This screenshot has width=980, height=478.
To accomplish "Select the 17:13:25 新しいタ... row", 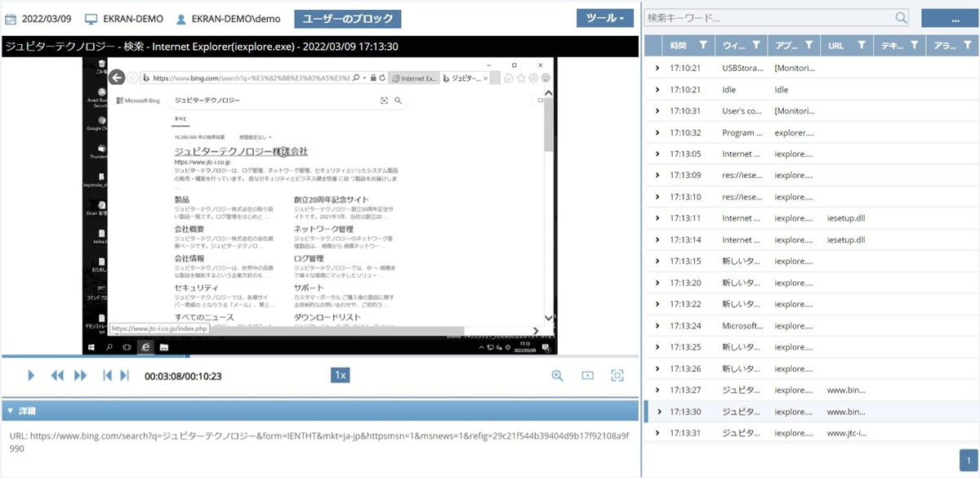I will pyautogui.click(x=812, y=347).
